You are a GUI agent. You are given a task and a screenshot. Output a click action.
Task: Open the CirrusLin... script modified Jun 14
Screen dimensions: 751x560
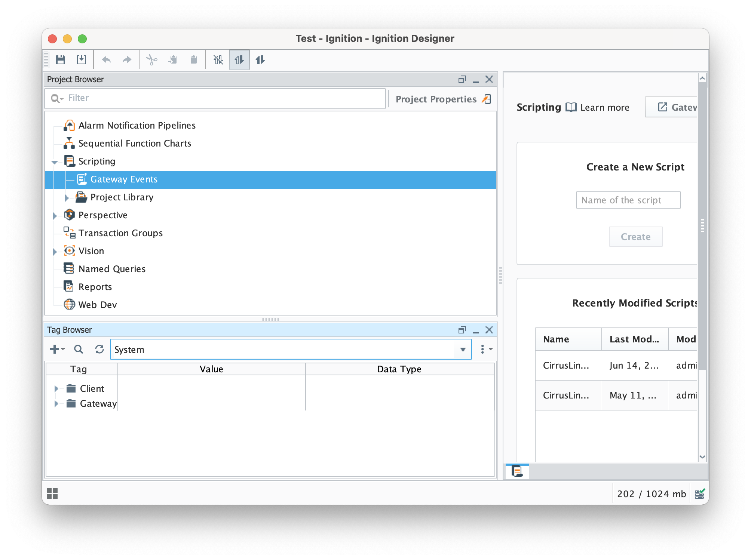[616, 366]
